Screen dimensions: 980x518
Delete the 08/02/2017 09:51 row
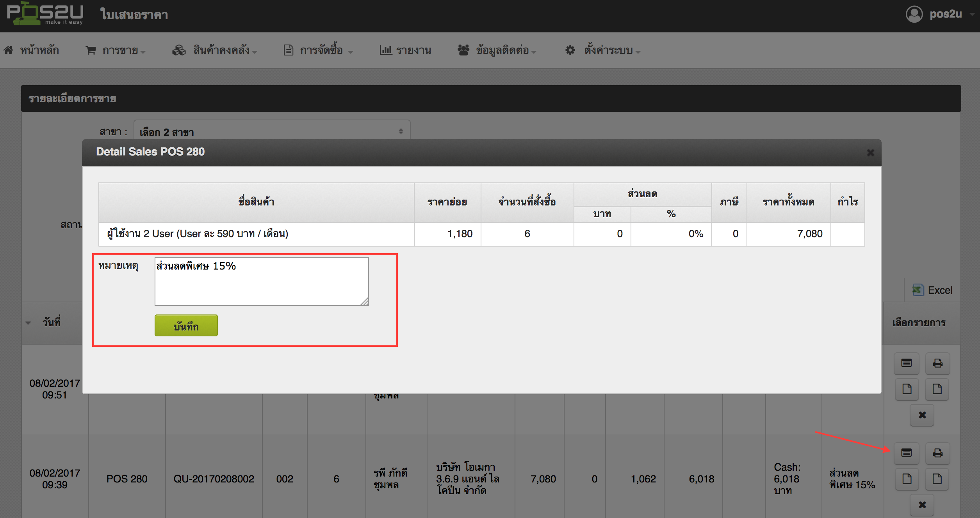coord(922,415)
